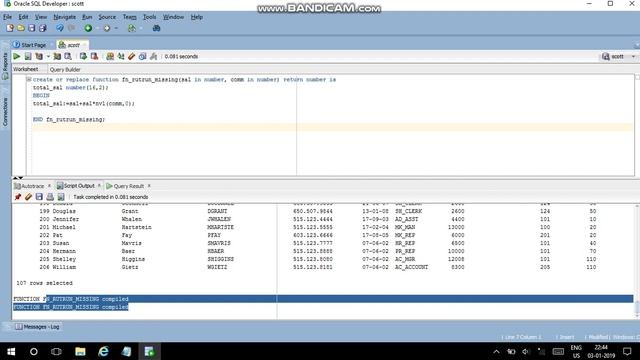640x360 pixels.
Task: Close the Autotrace tab
Action: pyautogui.click(x=49, y=186)
